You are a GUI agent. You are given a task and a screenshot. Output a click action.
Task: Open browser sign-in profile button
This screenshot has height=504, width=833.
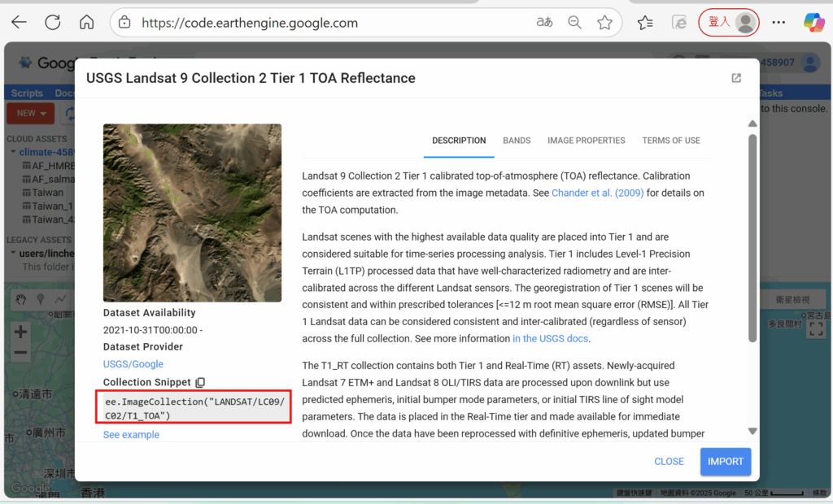tap(728, 22)
